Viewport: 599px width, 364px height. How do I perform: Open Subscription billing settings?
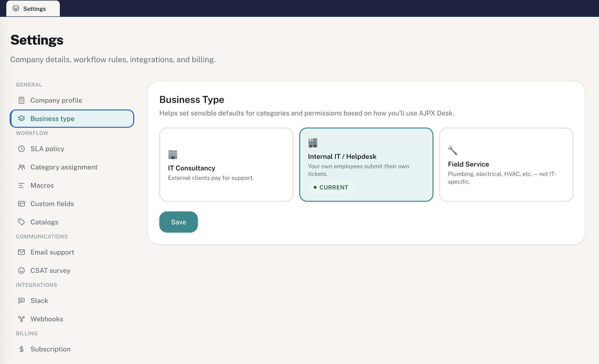[72, 349]
